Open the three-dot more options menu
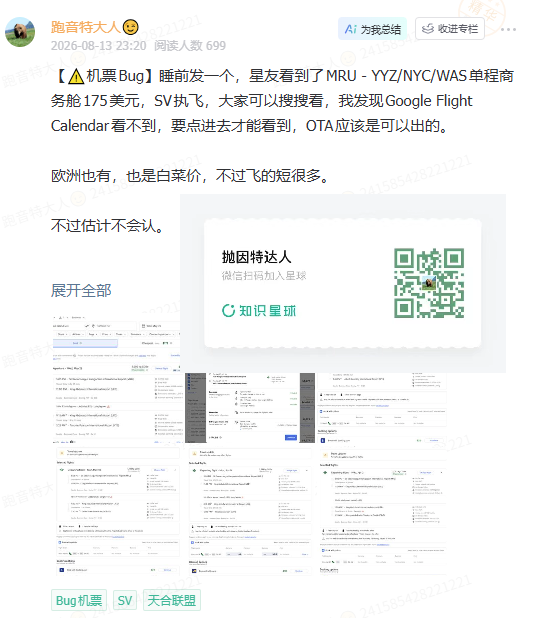This screenshot has height=618, width=533. point(508,29)
